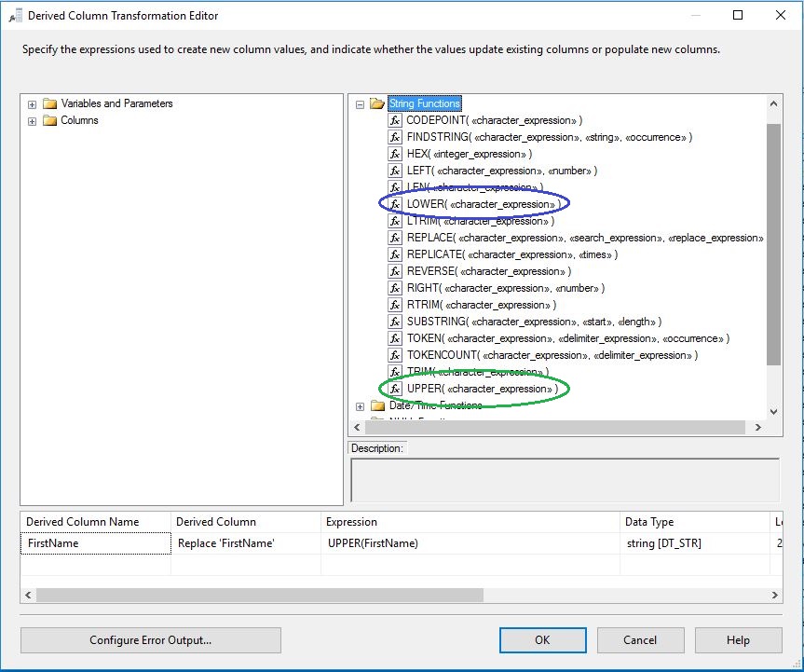Edit the FirstName derived column name cell
Screen dimensions: 804x672
tap(96, 543)
